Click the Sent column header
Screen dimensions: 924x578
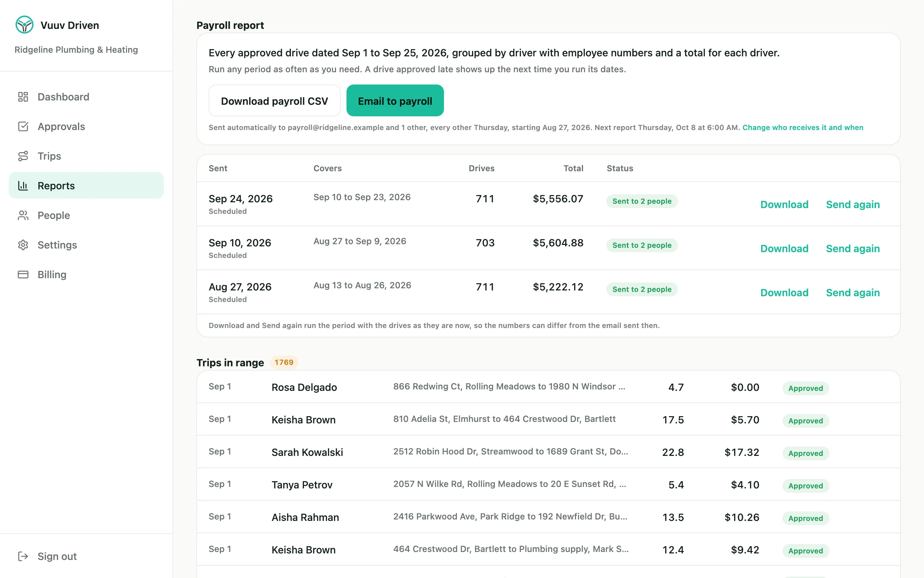coord(218,168)
